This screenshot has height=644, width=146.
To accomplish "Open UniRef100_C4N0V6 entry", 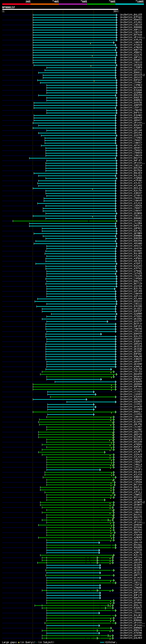I will (x=131, y=42).
